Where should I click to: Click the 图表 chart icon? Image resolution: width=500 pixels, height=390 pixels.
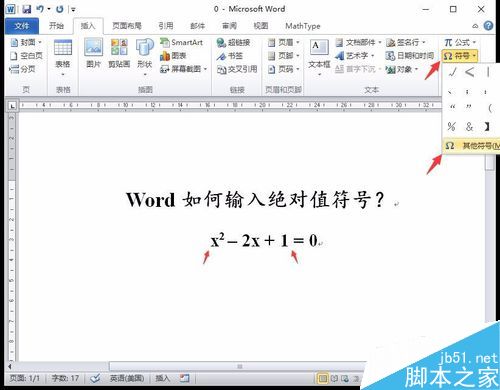pos(173,56)
